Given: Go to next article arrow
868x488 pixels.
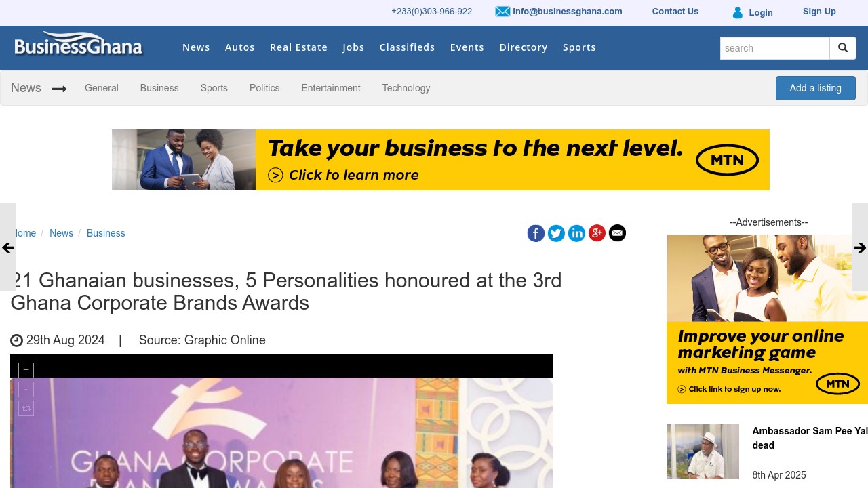Looking at the screenshot, I should click(x=860, y=248).
